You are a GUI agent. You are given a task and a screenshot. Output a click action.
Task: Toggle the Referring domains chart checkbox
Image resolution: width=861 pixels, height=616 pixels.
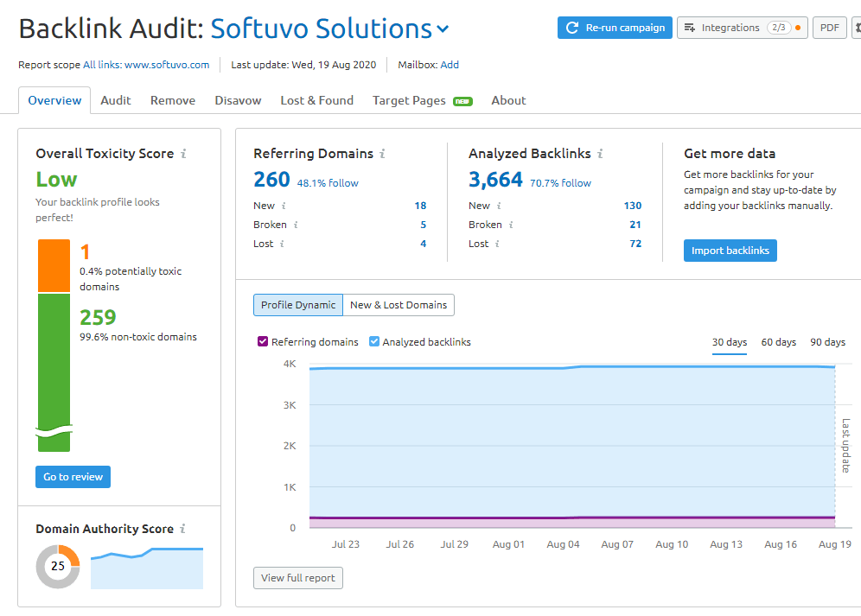pos(263,341)
